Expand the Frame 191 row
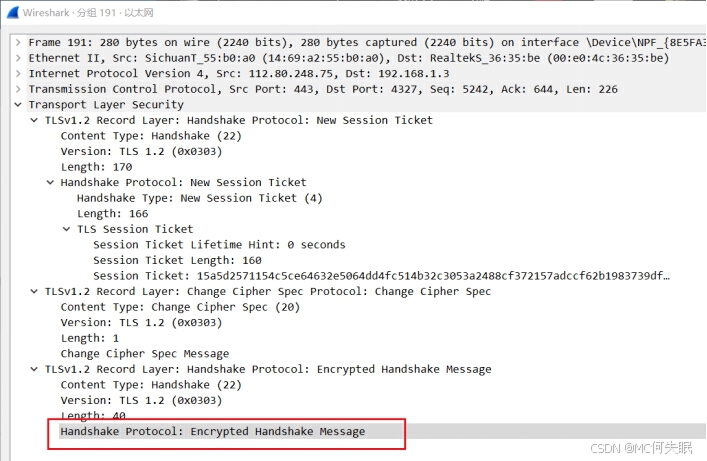Image resolution: width=707 pixels, height=461 pixels. click(x=19, y=43)
